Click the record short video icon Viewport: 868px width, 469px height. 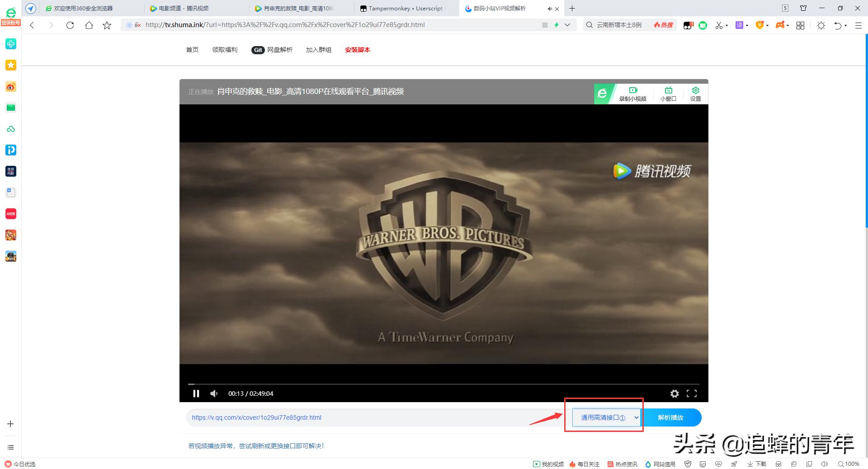[632, 94]
